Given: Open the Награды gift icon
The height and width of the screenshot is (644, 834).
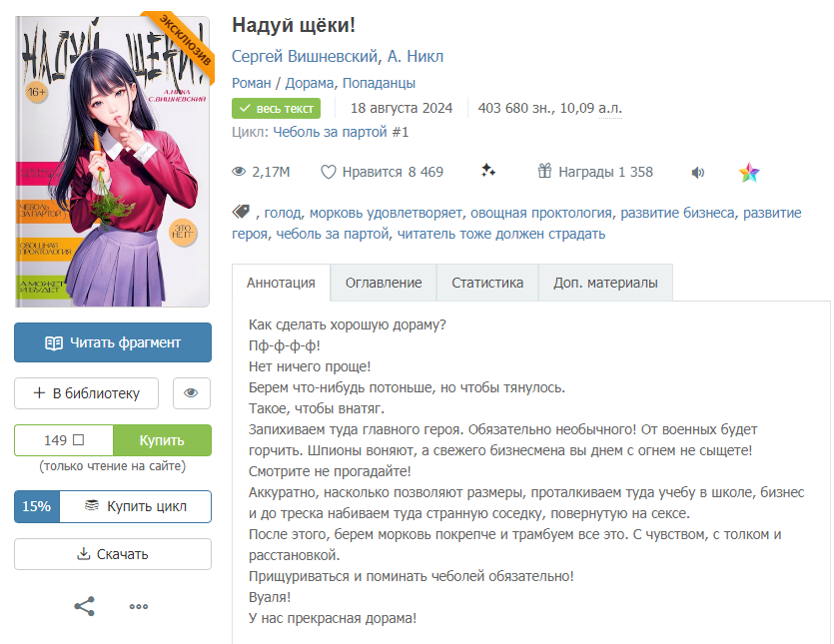Looking at the screenshot, I should click(x=544, y=171).
